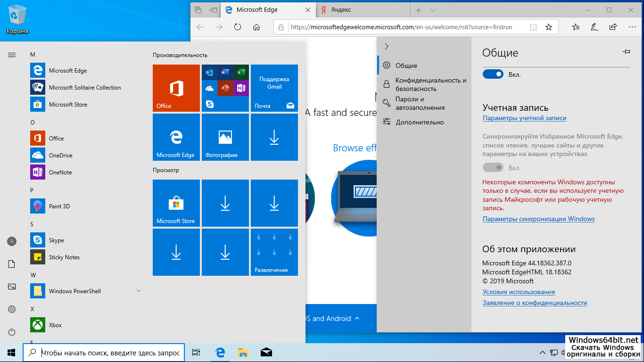Screen dimensions: 644x362
Task: Open the Office tile in Start
Action: click(176, 88)
